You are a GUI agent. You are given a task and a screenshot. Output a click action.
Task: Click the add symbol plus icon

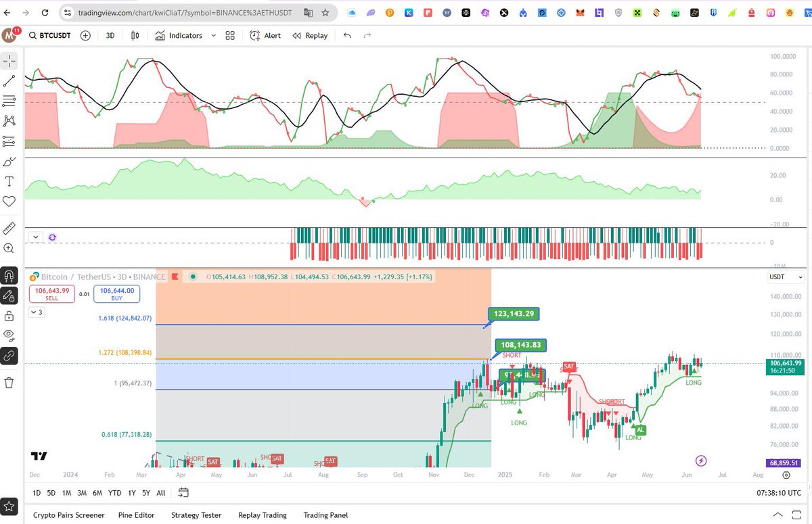tap(85, 36)
